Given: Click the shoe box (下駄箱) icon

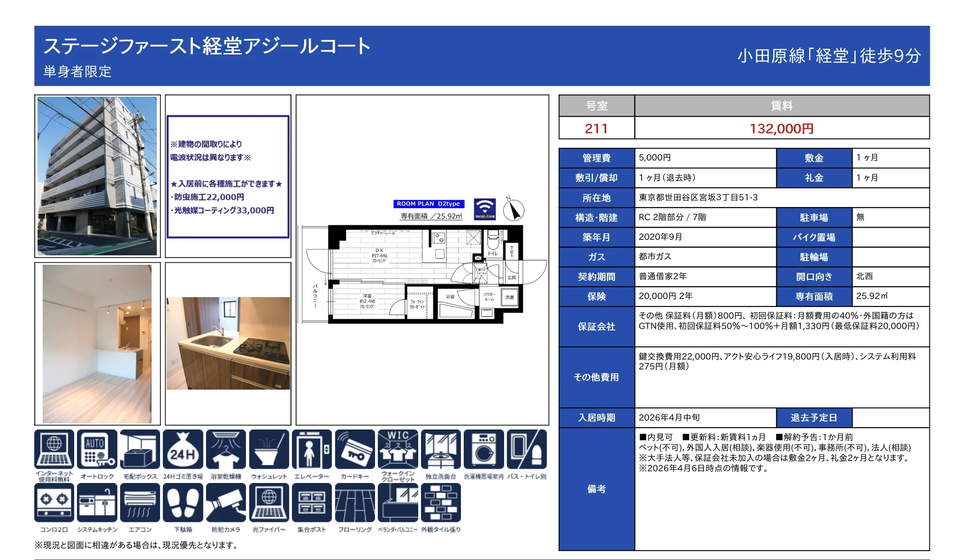Looking at the screenshot, I should [x=183, y=502].
